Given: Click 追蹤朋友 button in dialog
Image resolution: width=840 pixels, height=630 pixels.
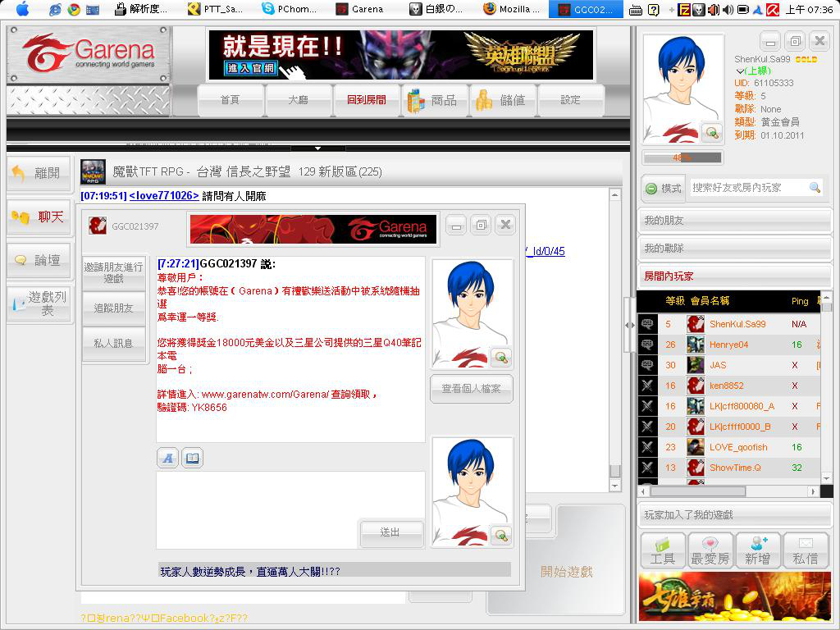Looking at the screenshot, I should point(113,308).
